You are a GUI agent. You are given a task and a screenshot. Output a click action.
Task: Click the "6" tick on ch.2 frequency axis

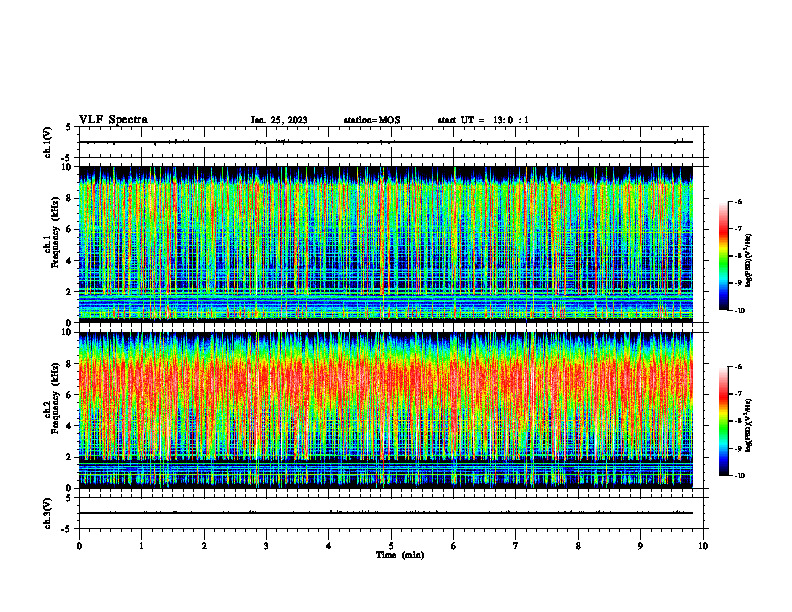coord(70,395)
